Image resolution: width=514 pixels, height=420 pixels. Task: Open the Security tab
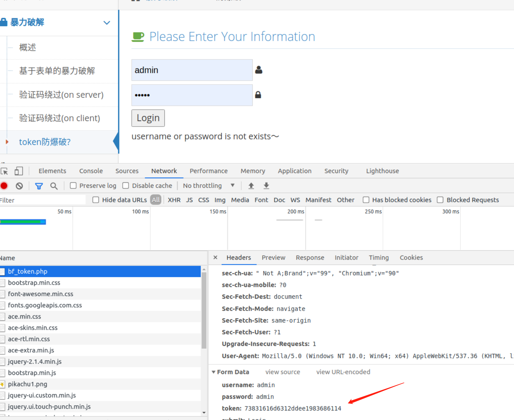click(x=336, y=171)
